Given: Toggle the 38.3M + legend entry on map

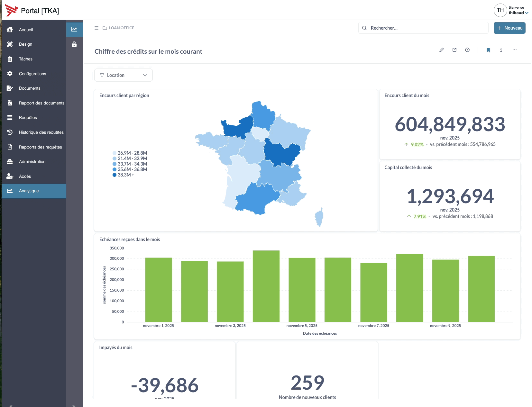Looking at the screenshot, I should pos(125,175).
